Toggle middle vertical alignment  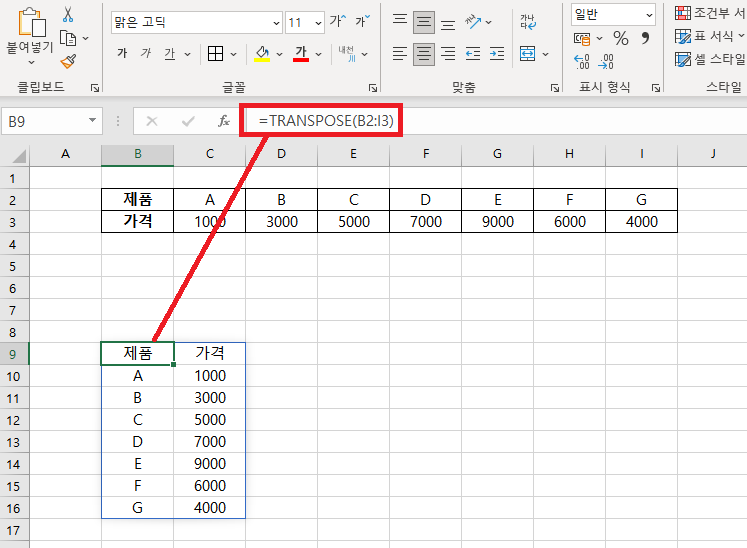point(424,22)
